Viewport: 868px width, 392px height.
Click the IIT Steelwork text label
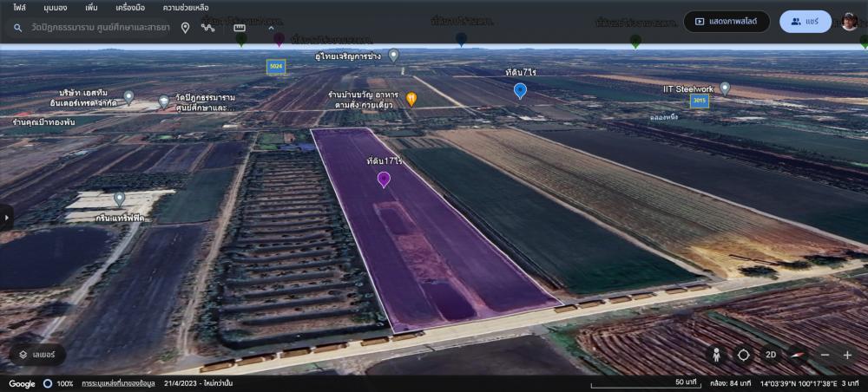tap(688, 88)
